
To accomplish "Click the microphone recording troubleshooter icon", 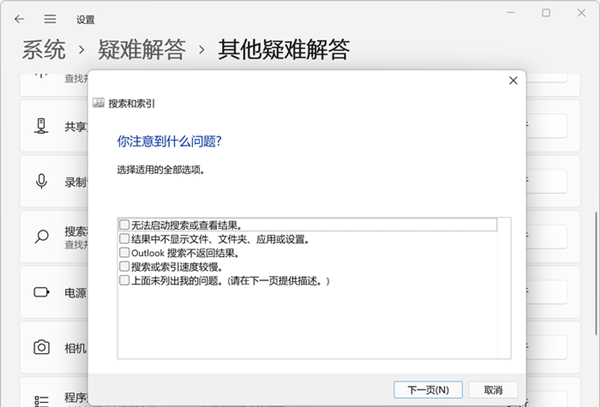I will (42, 182).
